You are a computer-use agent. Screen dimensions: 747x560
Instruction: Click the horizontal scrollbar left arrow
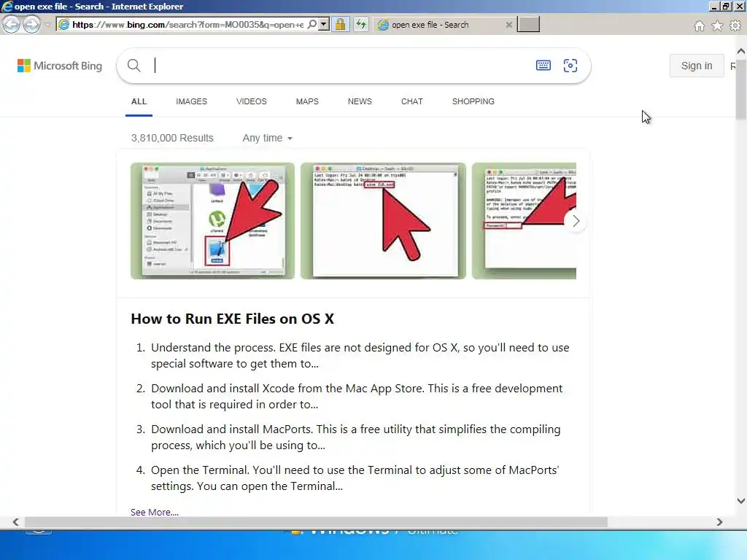[16, 522]
